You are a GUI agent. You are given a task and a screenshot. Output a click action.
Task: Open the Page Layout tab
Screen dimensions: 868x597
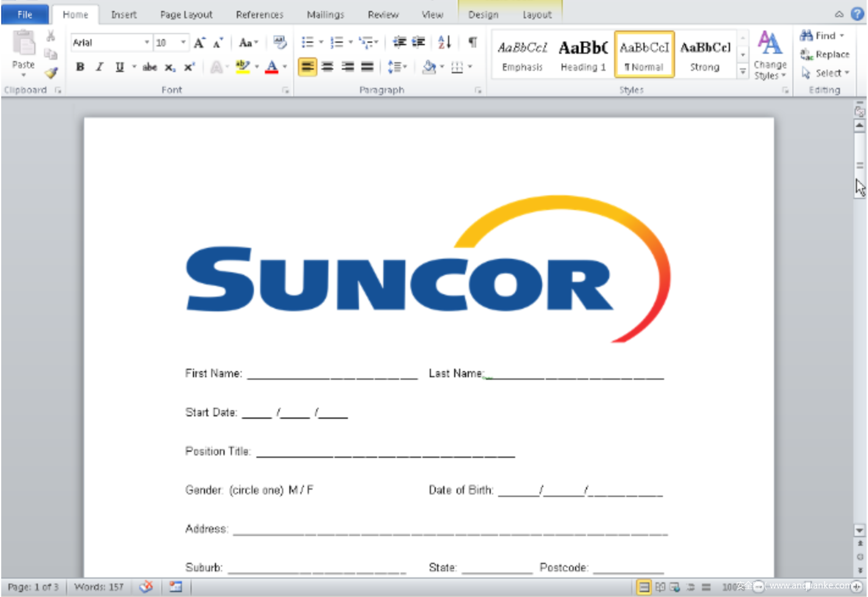(186, 15)
